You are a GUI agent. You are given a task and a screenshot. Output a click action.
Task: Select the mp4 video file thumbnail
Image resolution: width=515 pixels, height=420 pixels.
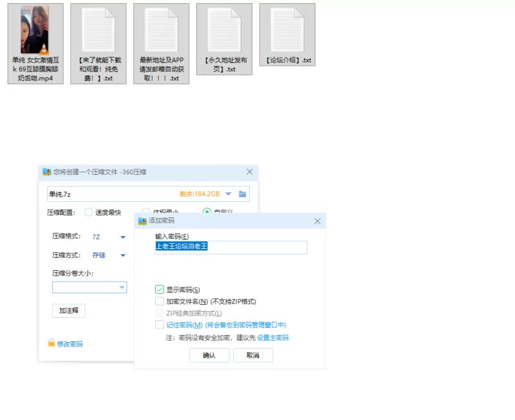coord(35,30)
